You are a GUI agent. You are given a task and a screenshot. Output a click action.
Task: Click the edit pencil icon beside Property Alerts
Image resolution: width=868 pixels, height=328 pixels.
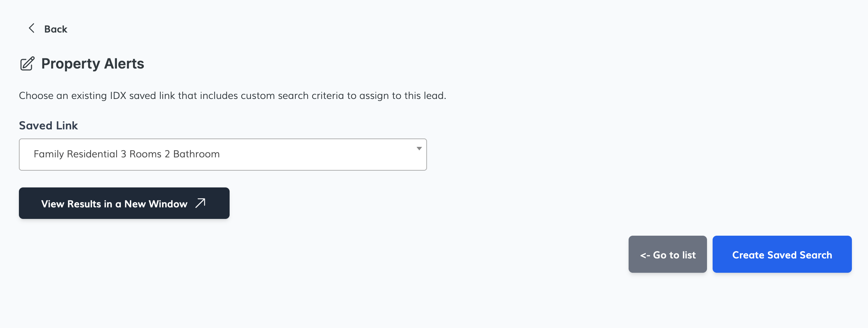[x=27, y=64]
